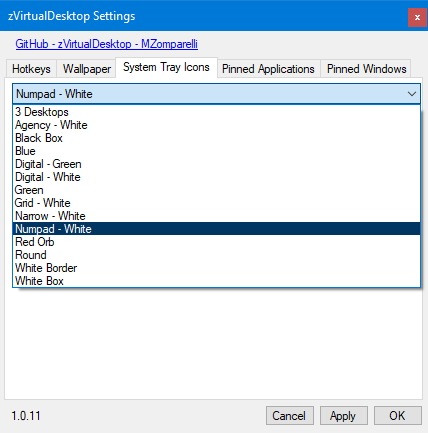
Task: Pick the Black Box theme option
Action: pos(216,138)
